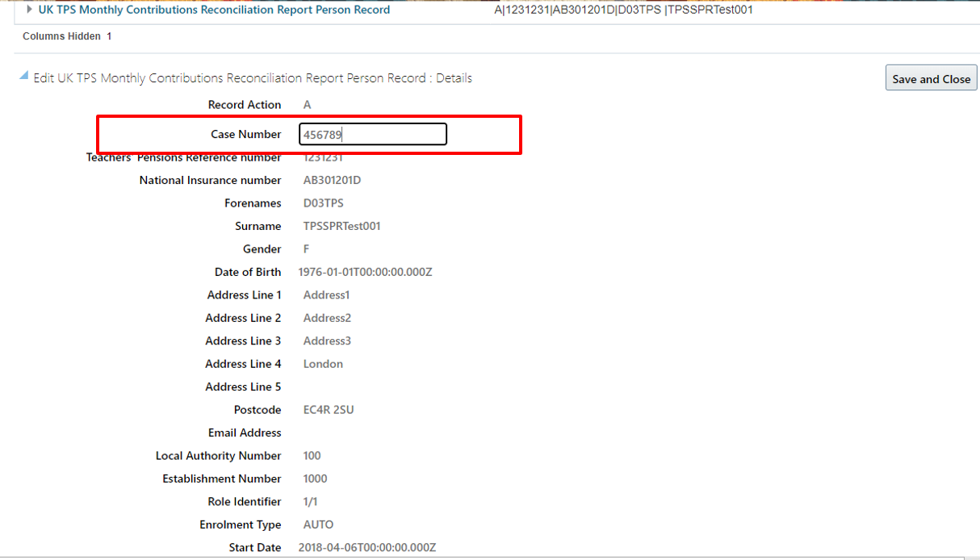
Task: Click the Establishment Number value 1000
Action: point(315,479)
